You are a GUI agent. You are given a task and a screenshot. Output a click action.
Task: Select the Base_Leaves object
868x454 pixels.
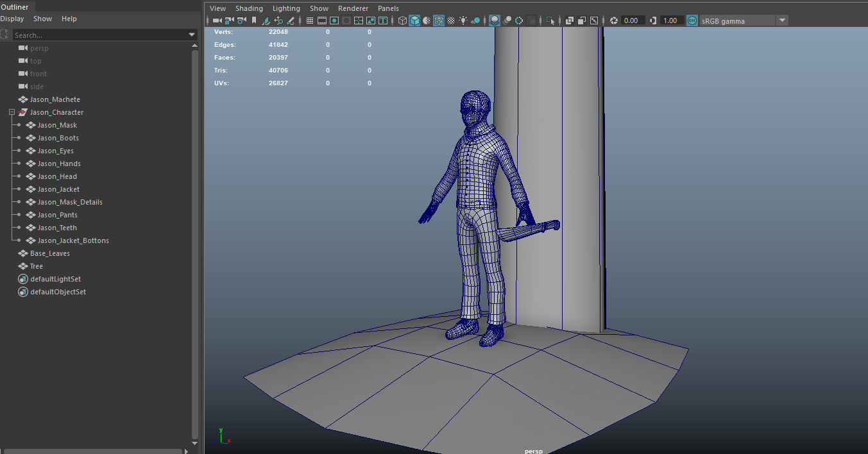50,253
